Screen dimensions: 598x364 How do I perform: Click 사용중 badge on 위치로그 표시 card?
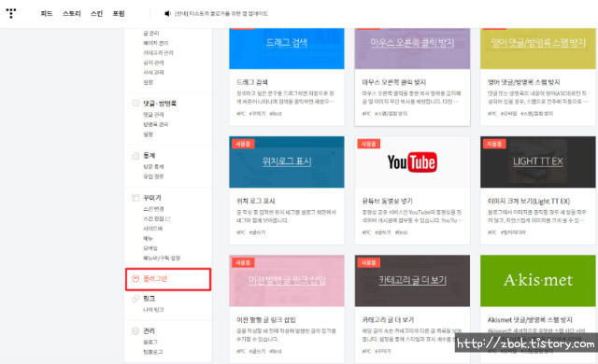click(x=243, y=144)
